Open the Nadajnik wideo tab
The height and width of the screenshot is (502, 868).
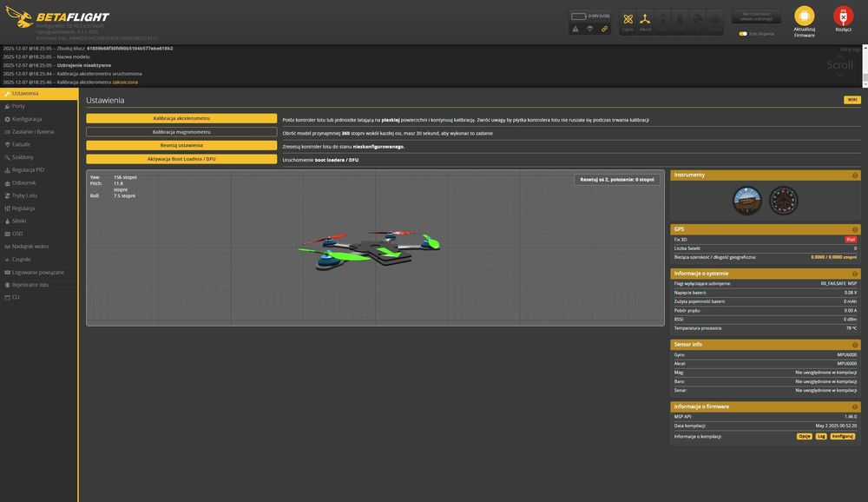(x=39, y=247)
